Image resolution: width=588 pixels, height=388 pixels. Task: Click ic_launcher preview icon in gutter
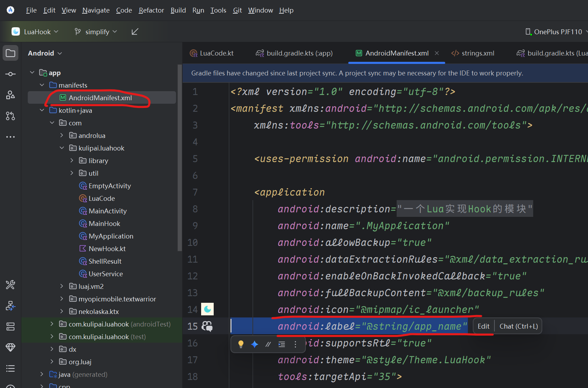pos(207,309)
